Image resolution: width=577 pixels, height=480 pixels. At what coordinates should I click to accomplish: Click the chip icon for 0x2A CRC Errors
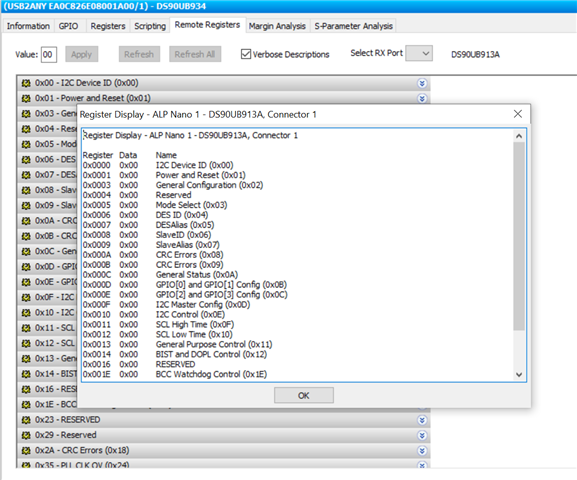coord(26,451)
